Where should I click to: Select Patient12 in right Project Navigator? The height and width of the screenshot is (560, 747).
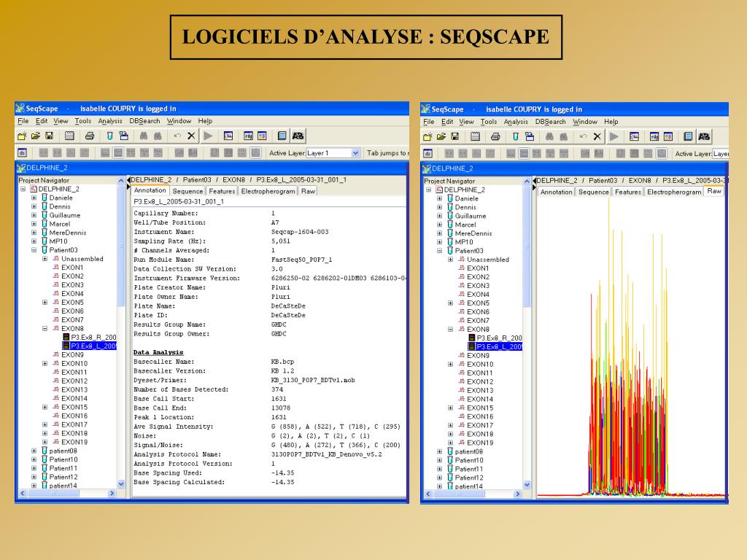(469, 478)
